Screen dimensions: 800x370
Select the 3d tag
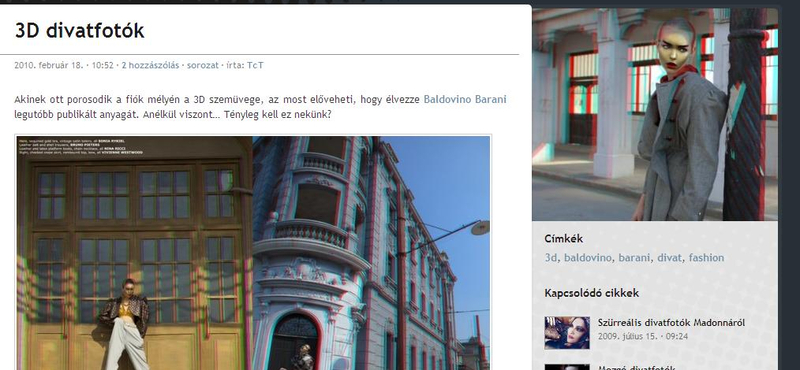click(x=551, y=258)
